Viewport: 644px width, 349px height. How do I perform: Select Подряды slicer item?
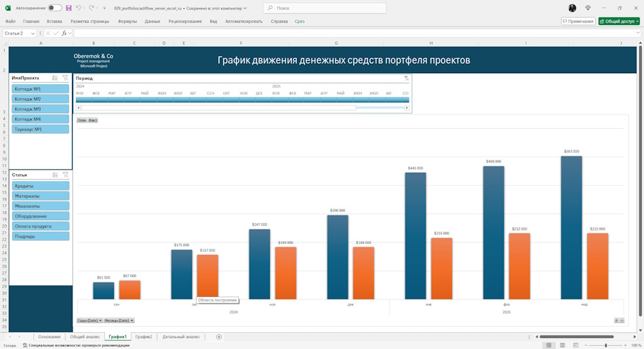pyautogui.click(x=40, y=236)
